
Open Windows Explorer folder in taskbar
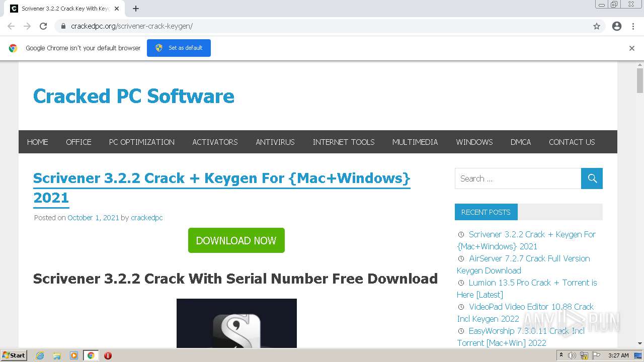coord(57,355)
